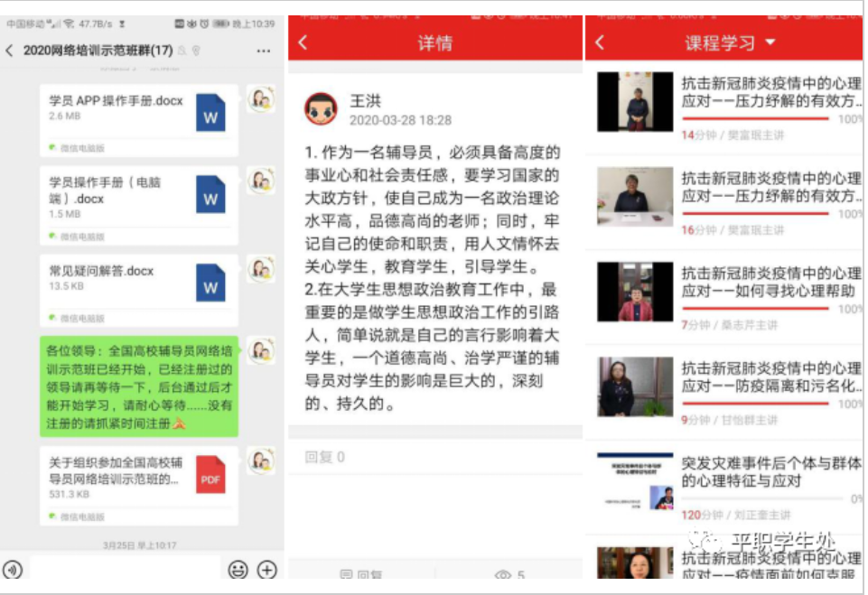Open the 学员操作手册（电脑端）.docx file
Image resolution: width=868 pixels, height=595 pixels.
(x=138, y=198)
